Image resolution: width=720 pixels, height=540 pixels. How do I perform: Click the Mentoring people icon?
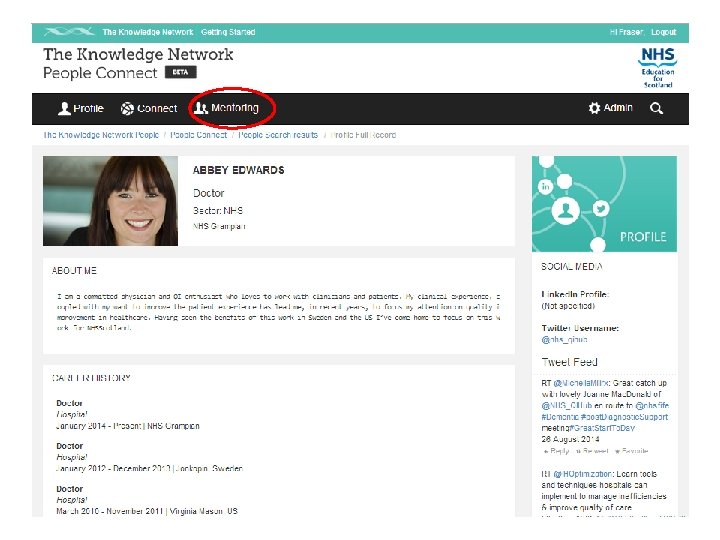[x=201, y=108]
